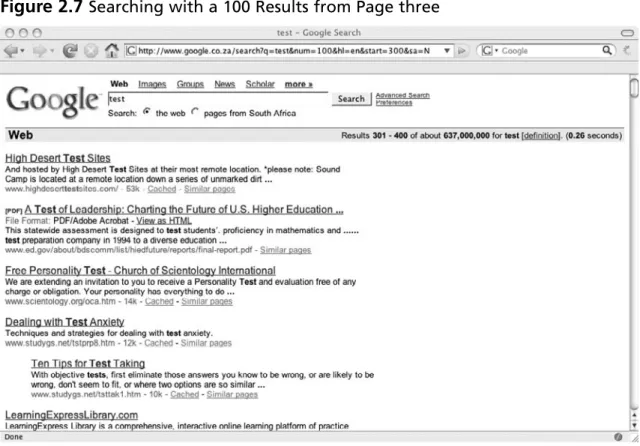Switch to the Scholar search tab

(x=260, y=84)
